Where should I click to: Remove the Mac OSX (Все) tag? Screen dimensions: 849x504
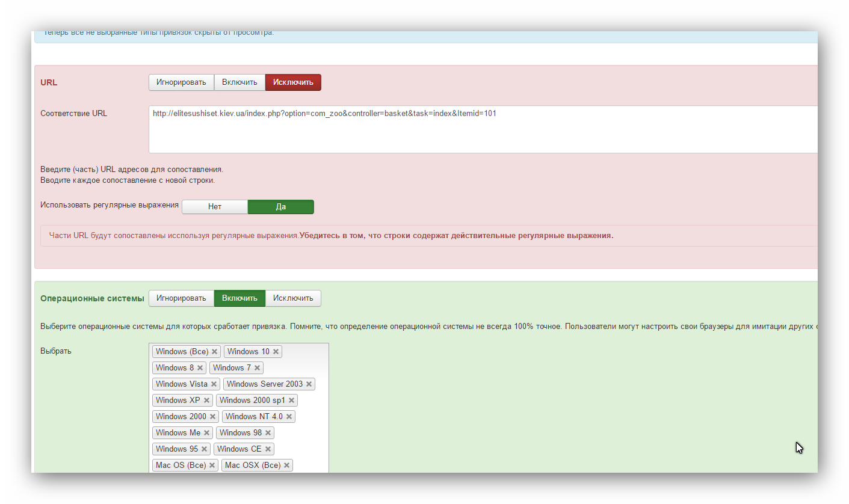pos(286,466)
